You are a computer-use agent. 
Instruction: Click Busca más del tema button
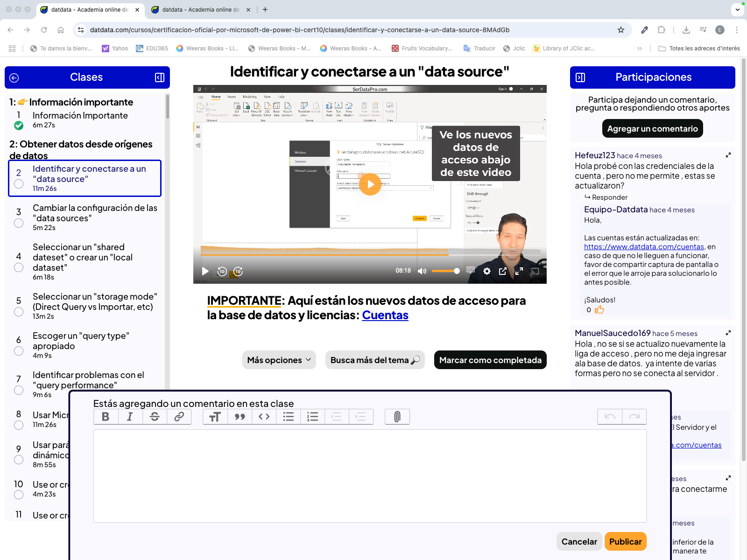[x=375, y=360]
